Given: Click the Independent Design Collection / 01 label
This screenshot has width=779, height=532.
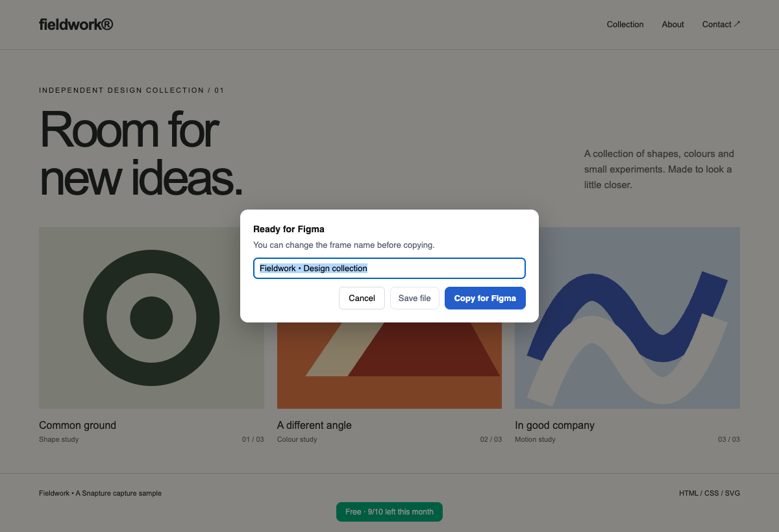Looking at the screenshot, I should pos(132,90).
